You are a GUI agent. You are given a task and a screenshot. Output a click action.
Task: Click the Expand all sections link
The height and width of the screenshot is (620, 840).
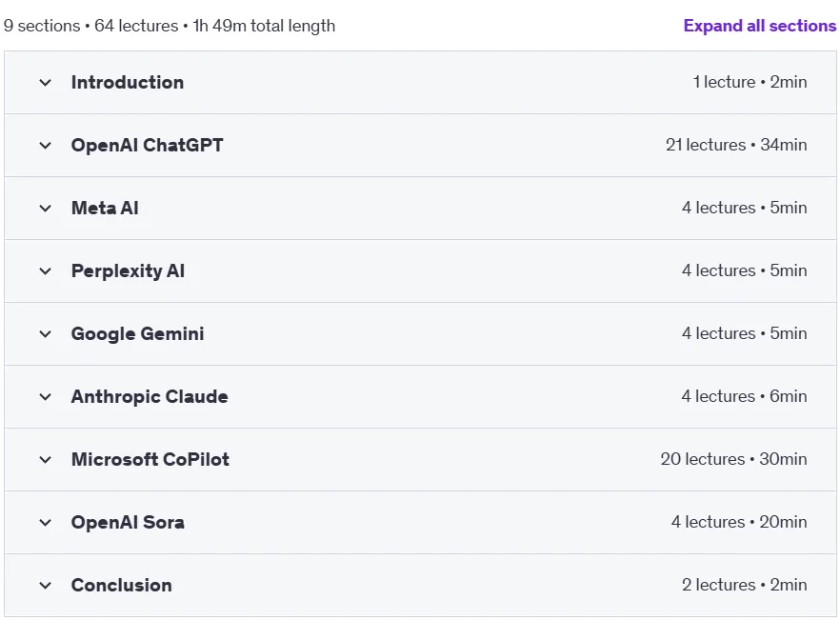click(x=760, y=26)
